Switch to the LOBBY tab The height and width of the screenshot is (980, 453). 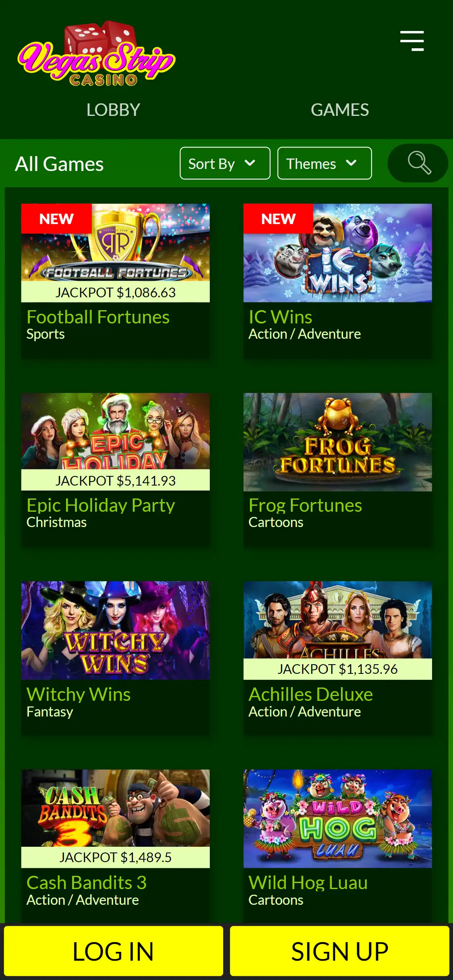pos(113,110)
